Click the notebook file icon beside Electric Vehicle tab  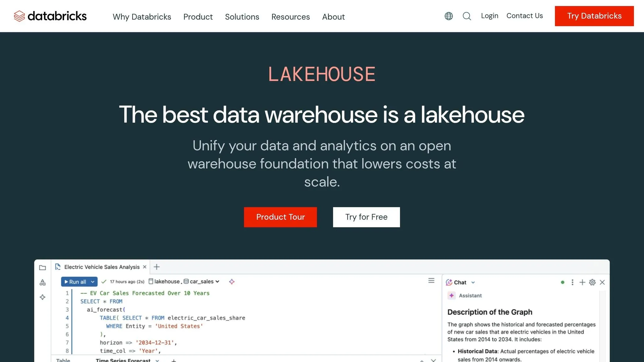coord(58,267)
